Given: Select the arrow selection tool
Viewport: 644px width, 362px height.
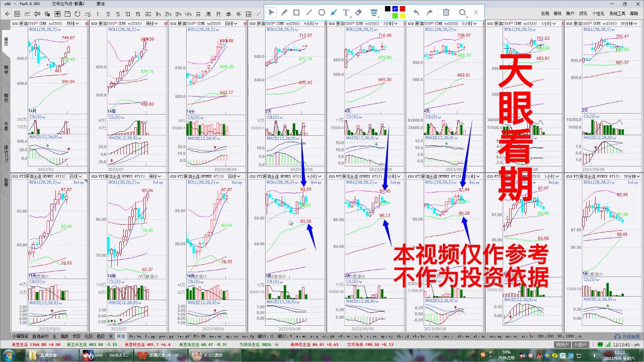Looking at the screenshot, I should click(x=271, y=13).
